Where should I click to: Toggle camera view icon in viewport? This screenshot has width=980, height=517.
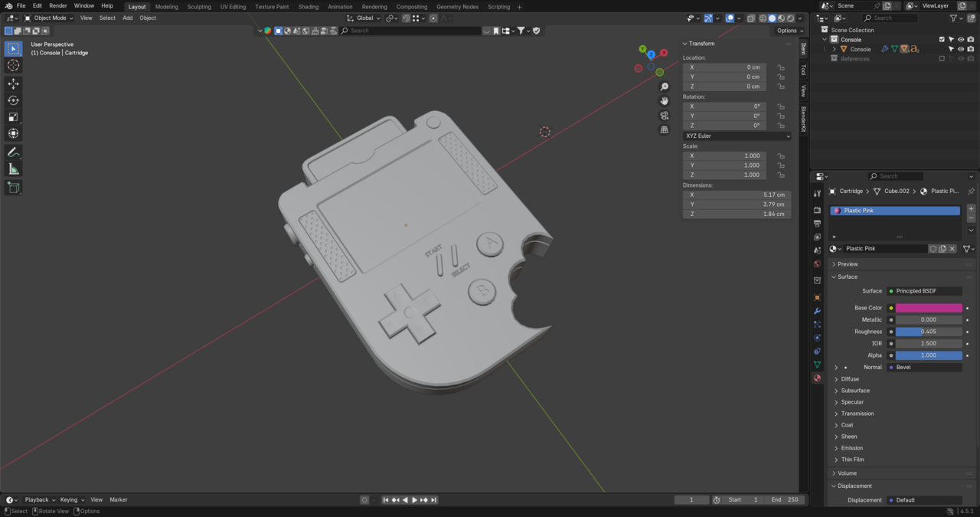[665, 116]
